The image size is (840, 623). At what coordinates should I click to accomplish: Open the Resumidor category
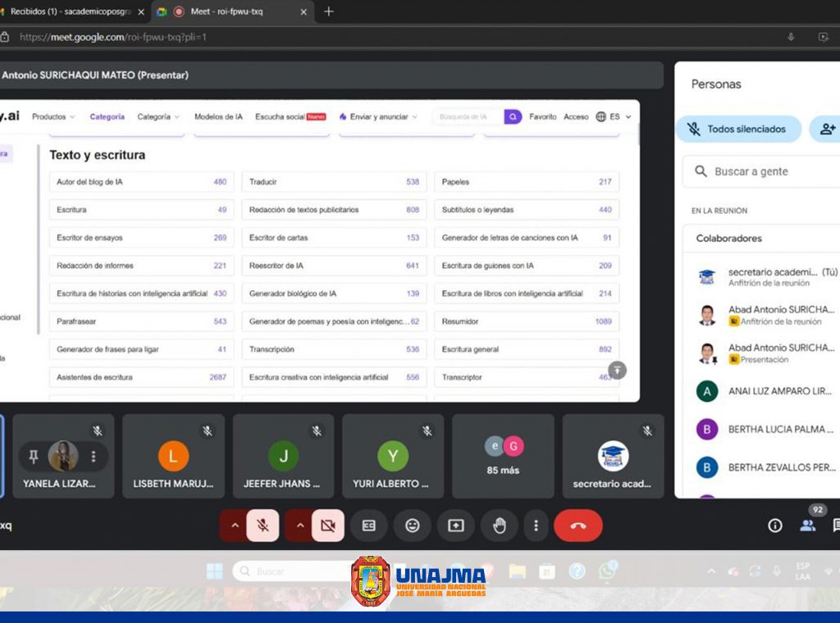point(527,321)
